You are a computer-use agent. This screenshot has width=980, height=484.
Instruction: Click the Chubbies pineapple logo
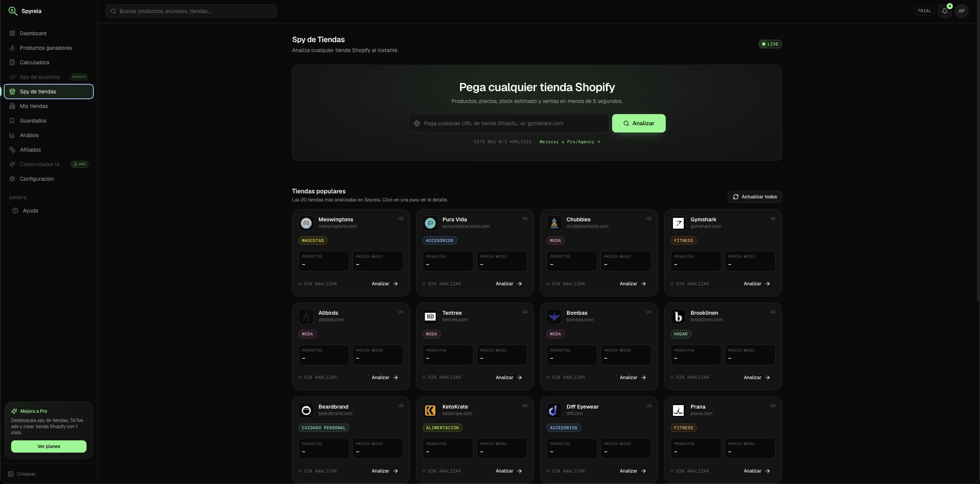[x=554, y=223]
